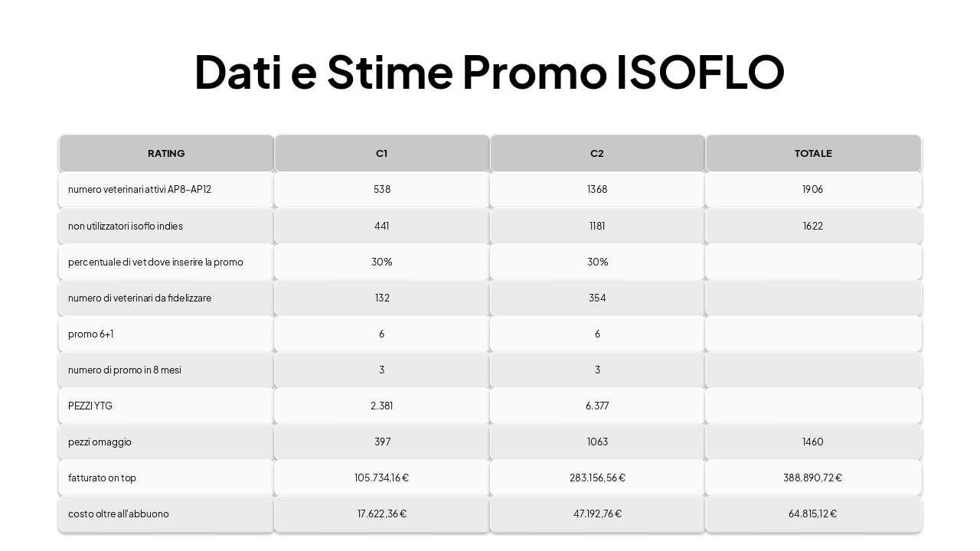Click the PEZZI YTG C1 value 2.381
980x551 pixels.
[382, 406]
